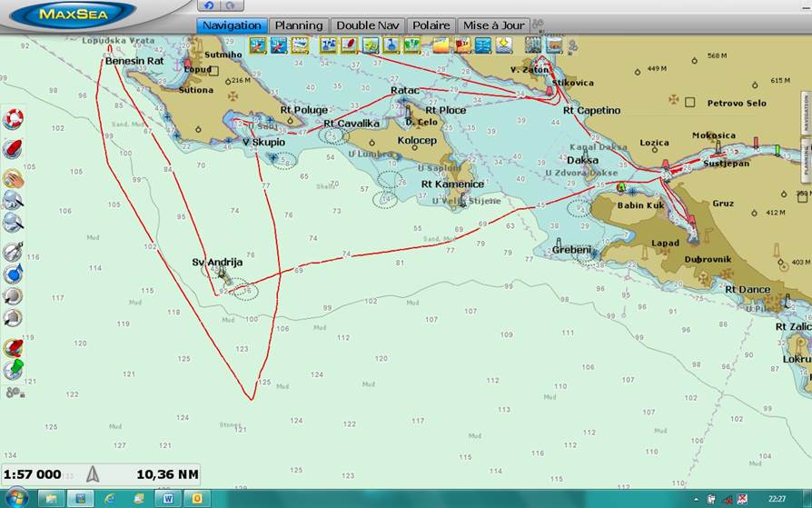The image size is (812, 508).
Task: Open the Polaire tab
Action: (431, 25)
